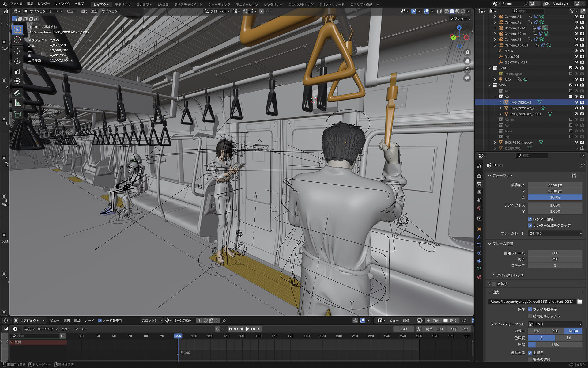
Task: Select the RGB color button
Action: pyautogui.click(x=555, y=331)
